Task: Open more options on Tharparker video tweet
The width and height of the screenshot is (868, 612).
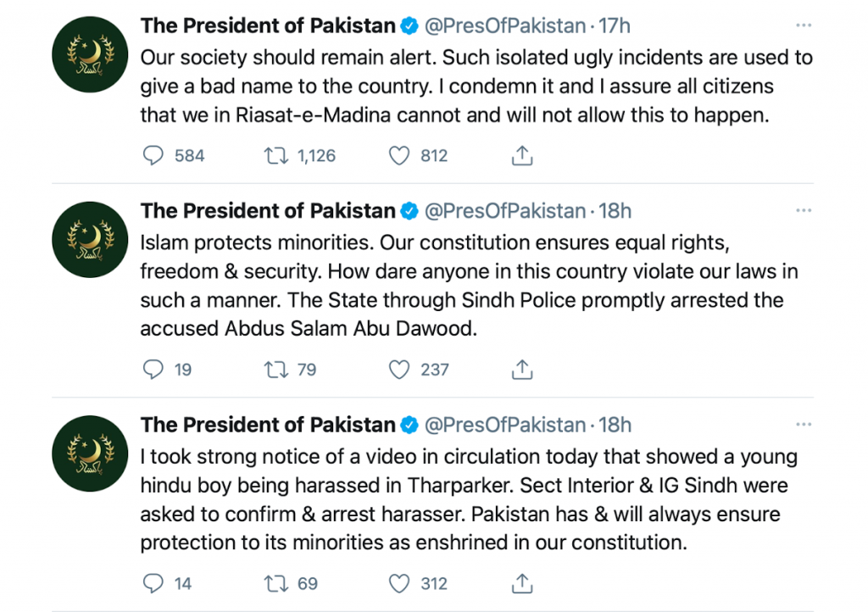Action: tap(804, 423)
